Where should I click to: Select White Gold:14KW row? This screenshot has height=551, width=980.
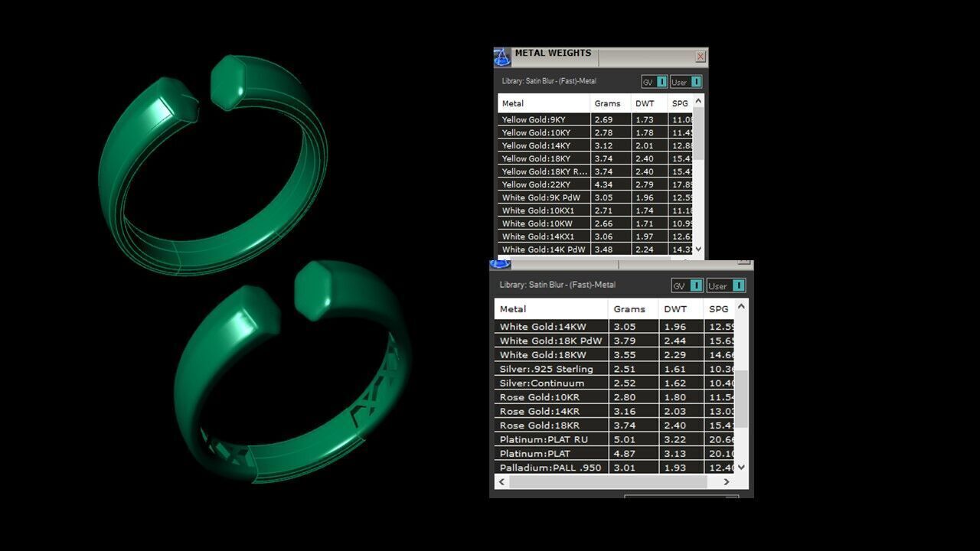[x=614, y=327]
